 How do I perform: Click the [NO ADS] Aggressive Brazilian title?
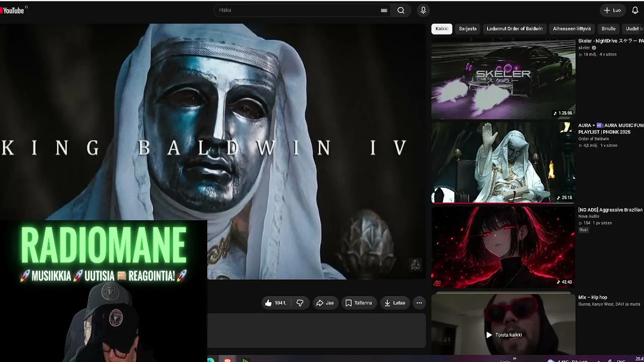tap(611, 210)
